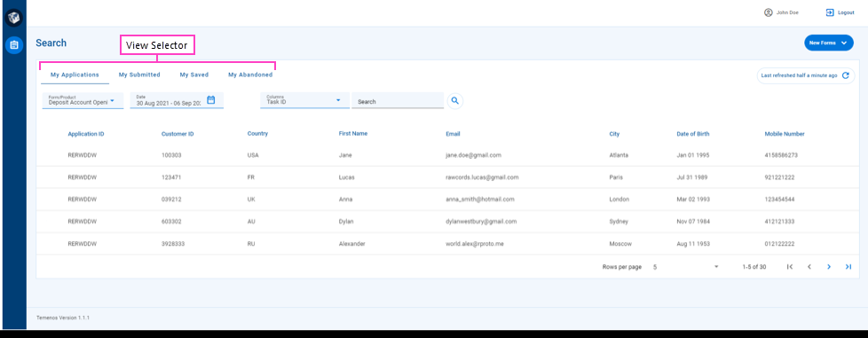868x338 pixels.
Task: Jump to the last page of results
Action: pyautogui.click(x=848, y=267)
